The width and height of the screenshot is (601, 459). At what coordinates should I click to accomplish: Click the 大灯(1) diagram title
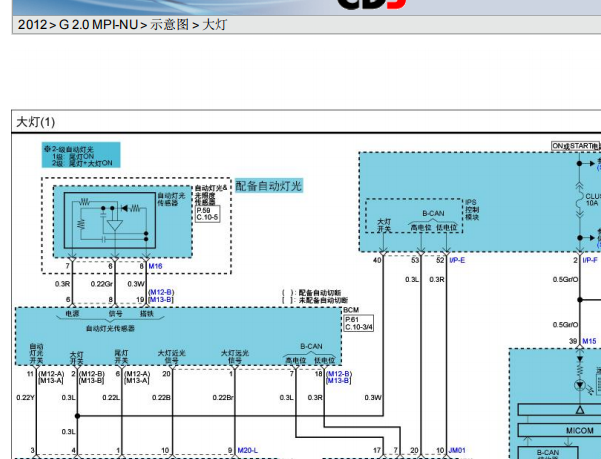click(36, 122)
